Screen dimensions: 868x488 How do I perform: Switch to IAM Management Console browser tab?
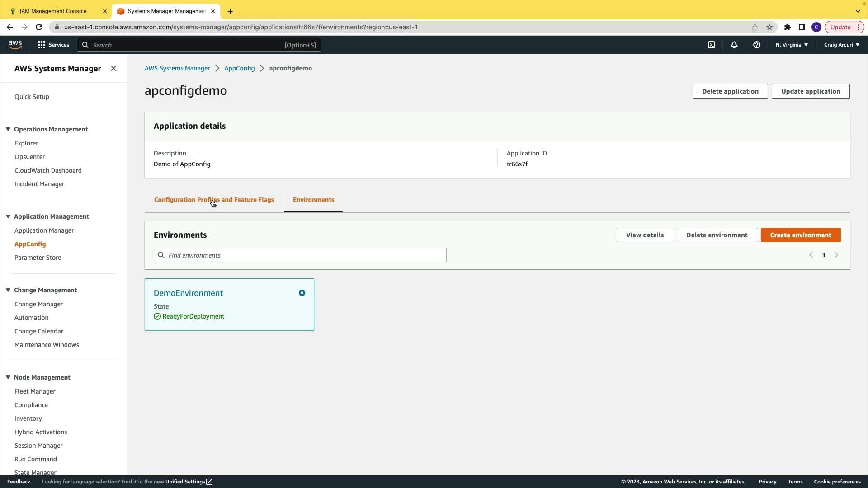point(53,11)
